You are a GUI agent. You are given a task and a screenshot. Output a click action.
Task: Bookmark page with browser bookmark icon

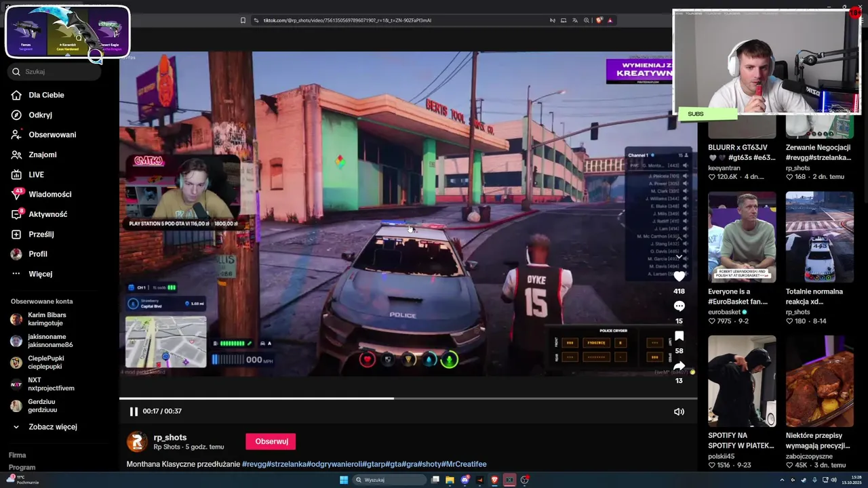coord(243,20)
